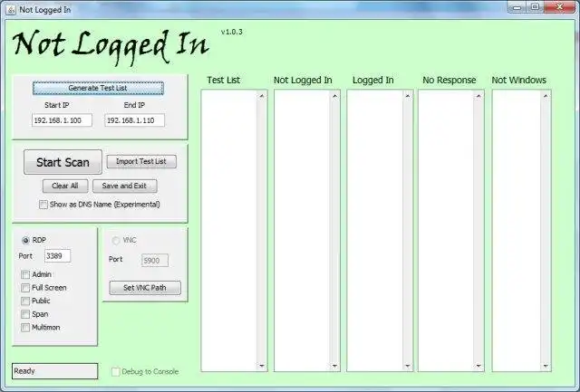Click the Test List scroll up arrow

(262, 96)
